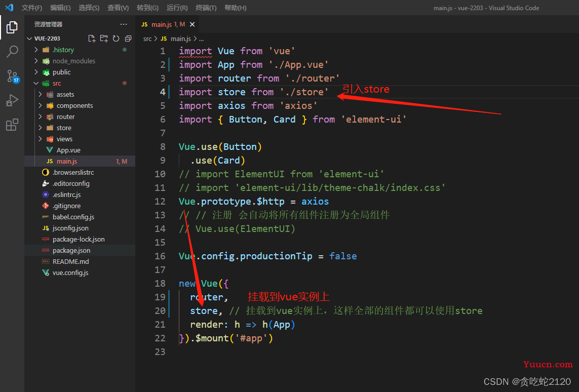Viewport: 579px width, 392px height.
Task: Click the $mount('#app') code on line 22
Action: [234, 338]
